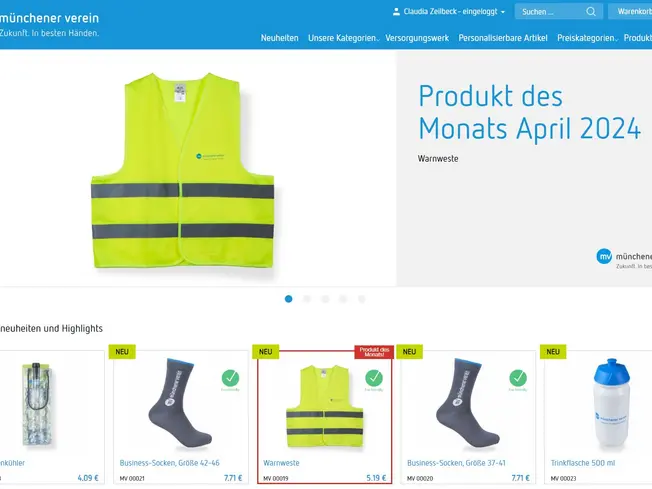
Task: Select the first carousel slide dot
Action: [289, 299]
